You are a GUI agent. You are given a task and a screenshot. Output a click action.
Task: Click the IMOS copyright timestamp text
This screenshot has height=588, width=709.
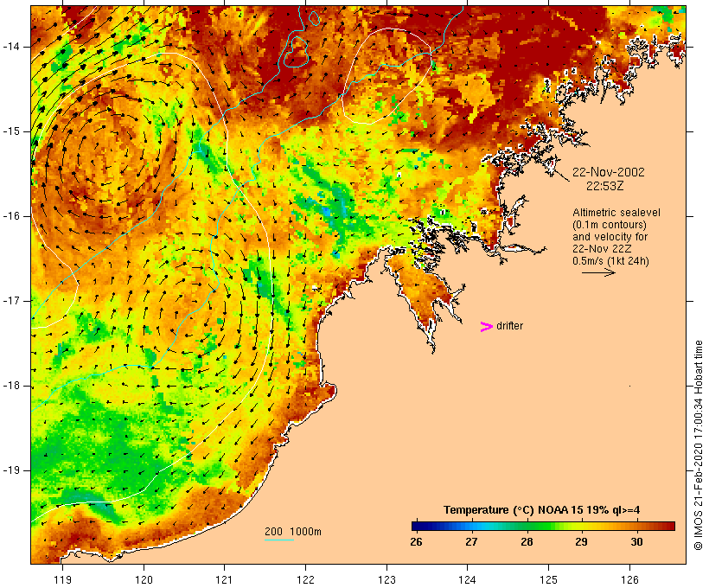(x=699, y=445)
